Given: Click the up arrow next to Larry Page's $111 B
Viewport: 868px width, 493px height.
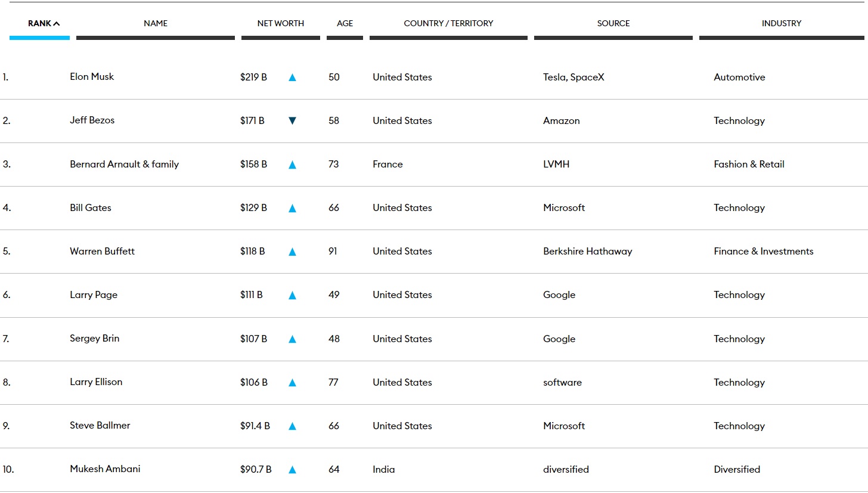Looking at the screenshot, I should tap(292, 296).
